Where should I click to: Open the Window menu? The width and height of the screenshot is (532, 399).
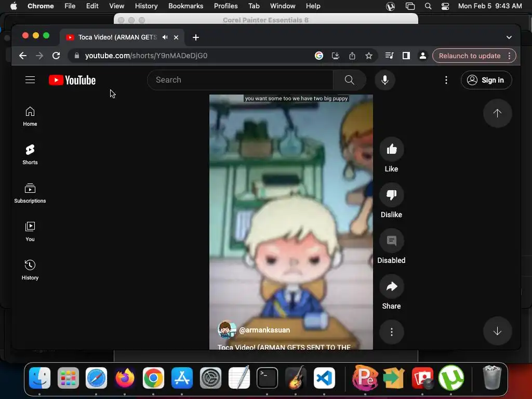[283, 6]
